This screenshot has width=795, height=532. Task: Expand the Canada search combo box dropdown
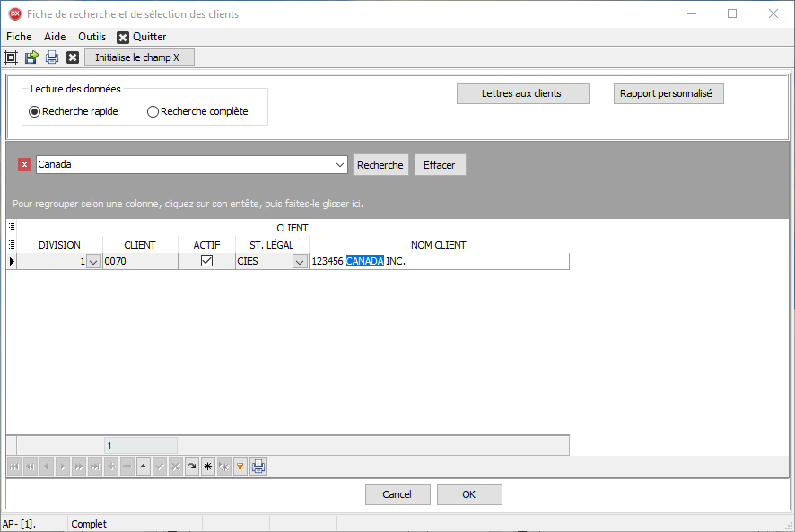[340, 165]
